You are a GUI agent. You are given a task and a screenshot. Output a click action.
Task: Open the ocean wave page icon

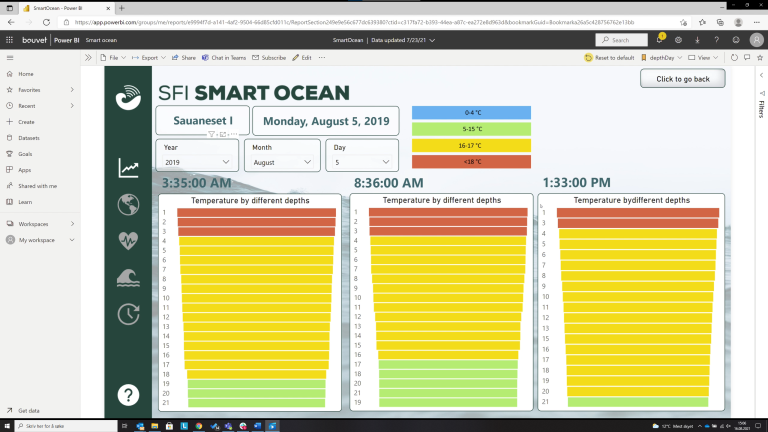[x=128, y=277]
